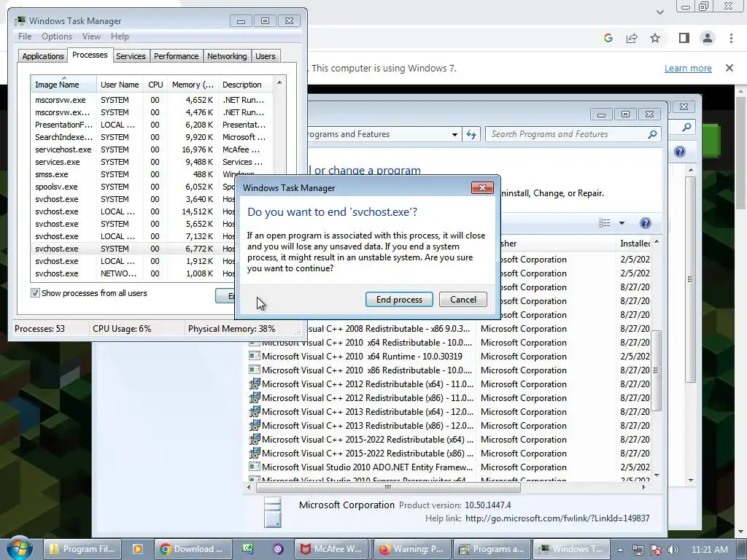Refresh the Programs and Features address bar
747x560 pixels.
pos(471,134)
